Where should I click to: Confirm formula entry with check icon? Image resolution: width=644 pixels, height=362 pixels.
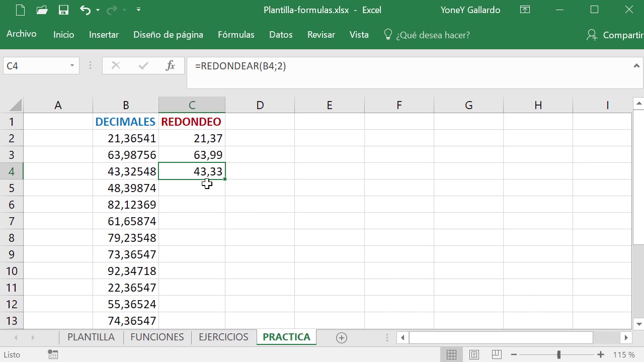[x=143, y=66]
